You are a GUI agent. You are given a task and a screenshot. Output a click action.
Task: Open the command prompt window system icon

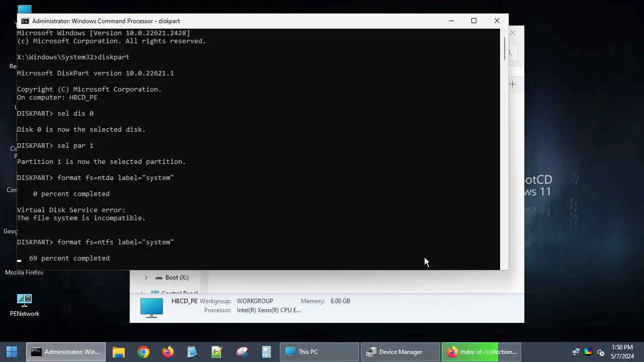point(25,21)
